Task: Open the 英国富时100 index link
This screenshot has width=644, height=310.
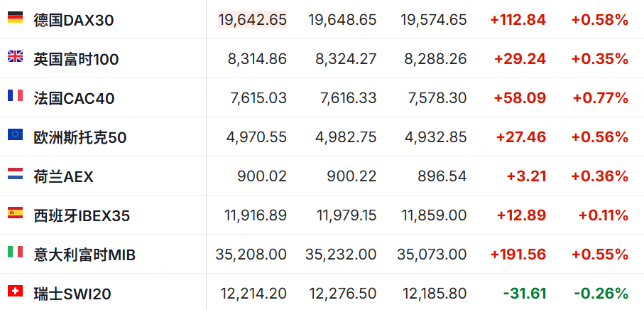Action: tap(76, 60)
